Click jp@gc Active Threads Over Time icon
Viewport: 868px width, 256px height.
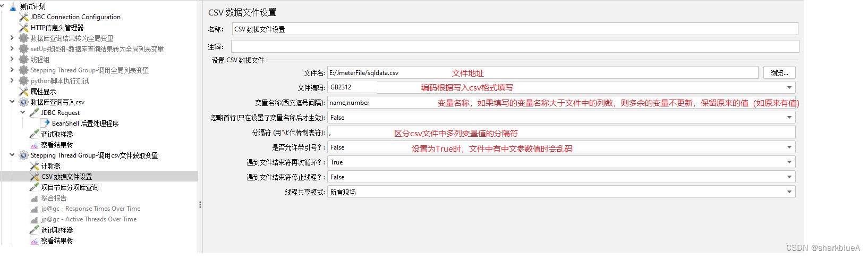35,219
